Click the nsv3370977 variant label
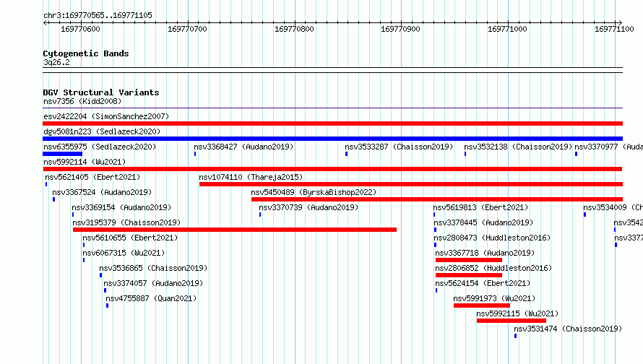 point(608,147)
